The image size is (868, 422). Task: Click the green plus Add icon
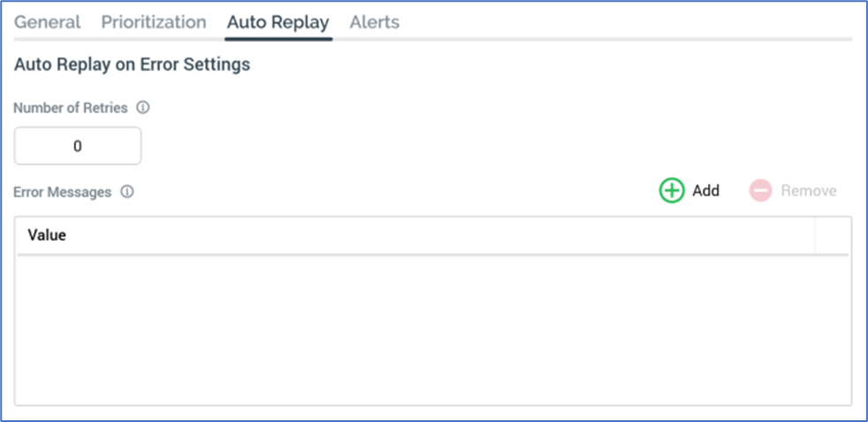pos(672,190)
